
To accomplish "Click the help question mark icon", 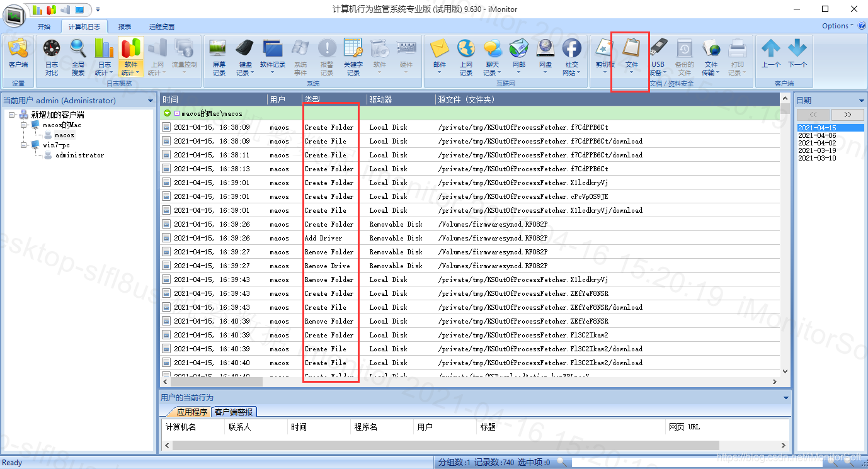I will tap(861, 26).
